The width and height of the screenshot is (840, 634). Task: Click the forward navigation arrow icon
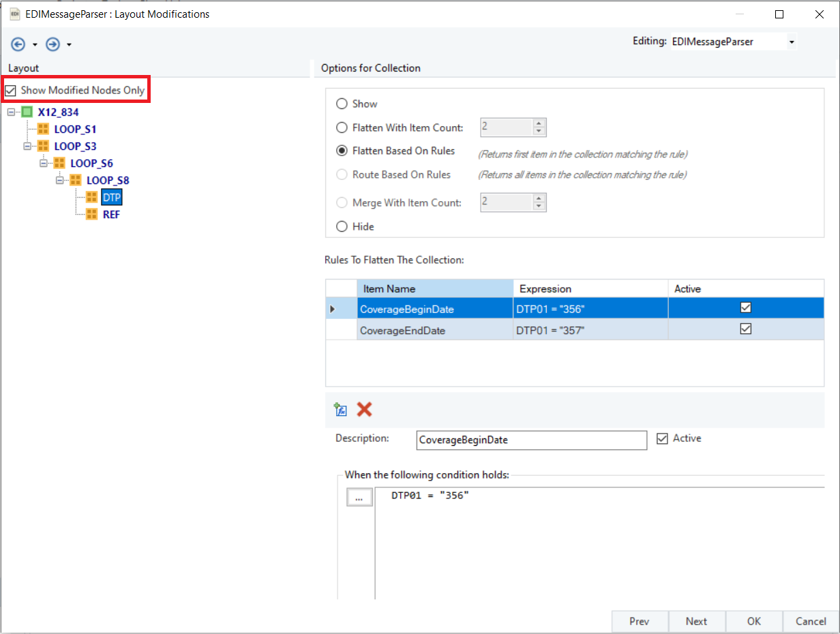pyautogui.click(x=52, y=44)
